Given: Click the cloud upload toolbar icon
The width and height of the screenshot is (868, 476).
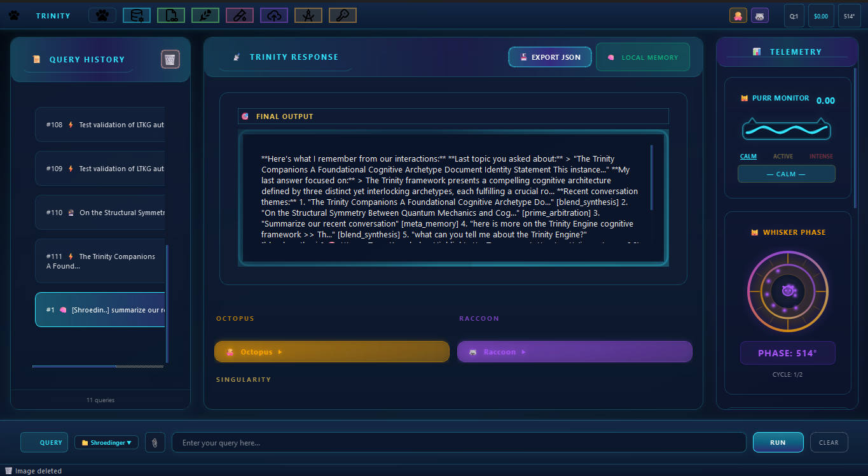Looking at the screenshot, I should pyautogui.click(x=274, y=15).
